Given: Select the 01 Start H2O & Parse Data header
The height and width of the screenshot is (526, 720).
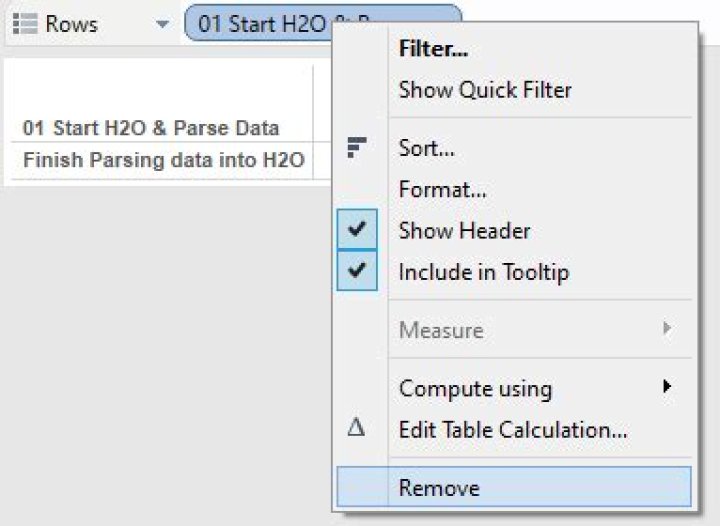Looking at the screenshot, I should point(151,128).
